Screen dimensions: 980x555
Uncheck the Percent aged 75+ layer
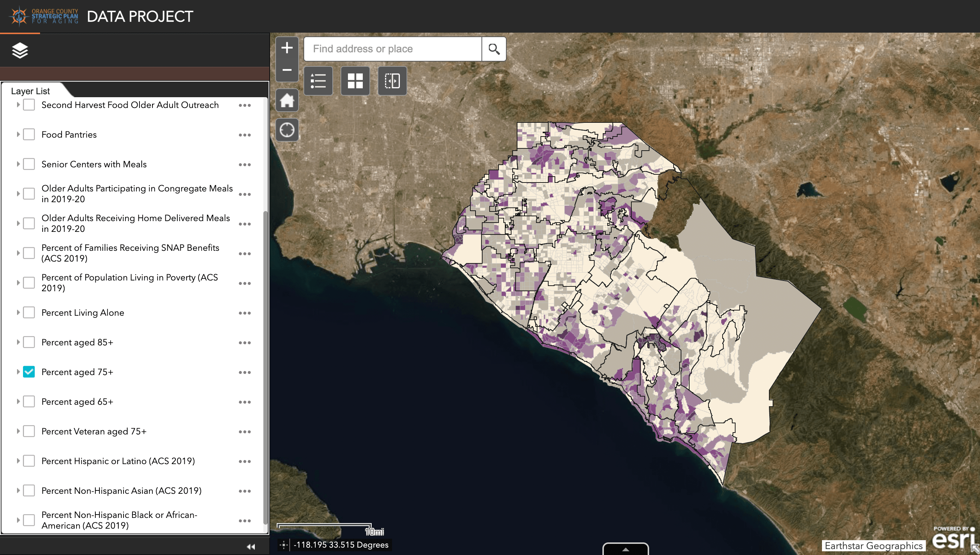click(x=29, y=372)
